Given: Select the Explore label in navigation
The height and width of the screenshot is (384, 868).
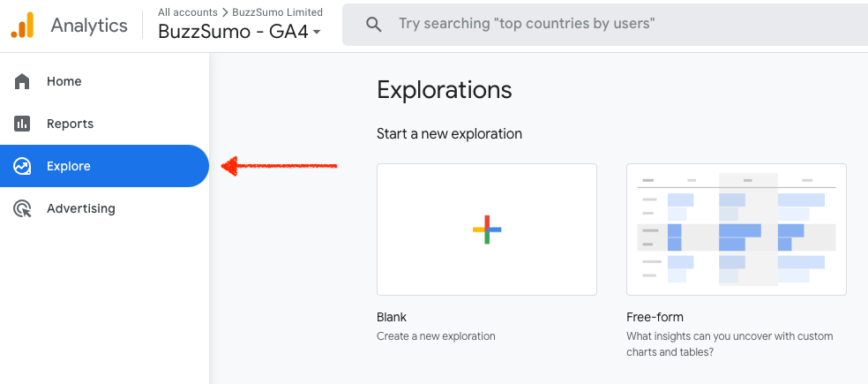Looking at the screenshot, I should click(x=69, y=166).
